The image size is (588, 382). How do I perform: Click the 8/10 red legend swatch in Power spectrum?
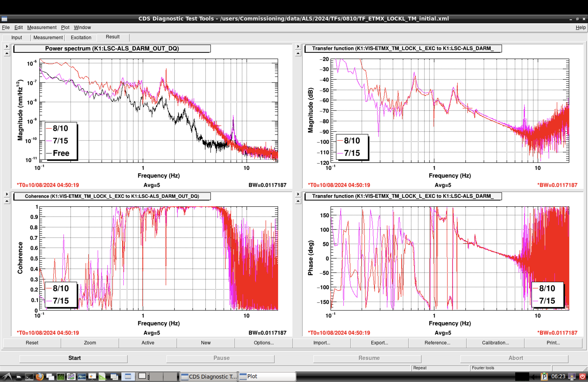pos(49,129)
